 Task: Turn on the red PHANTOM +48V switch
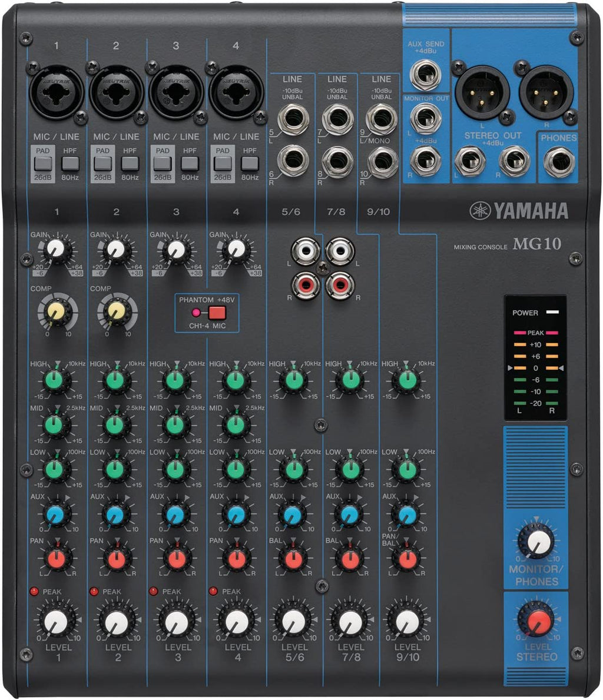(217, 313)
